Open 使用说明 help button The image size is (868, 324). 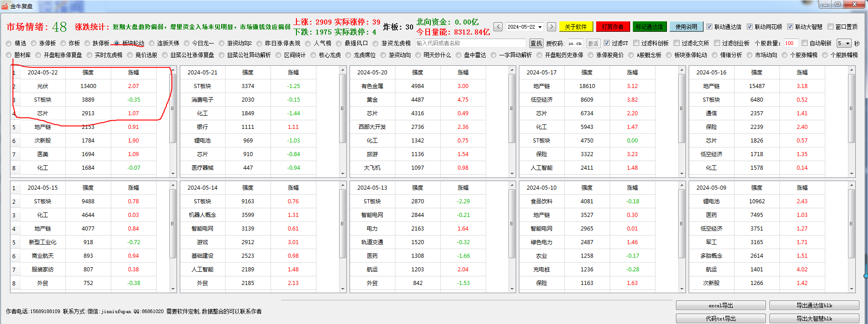[x=686, y=27]
